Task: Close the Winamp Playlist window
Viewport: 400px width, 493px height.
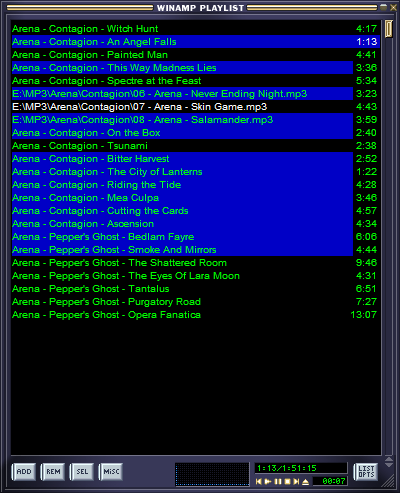Action: point(393,7)
